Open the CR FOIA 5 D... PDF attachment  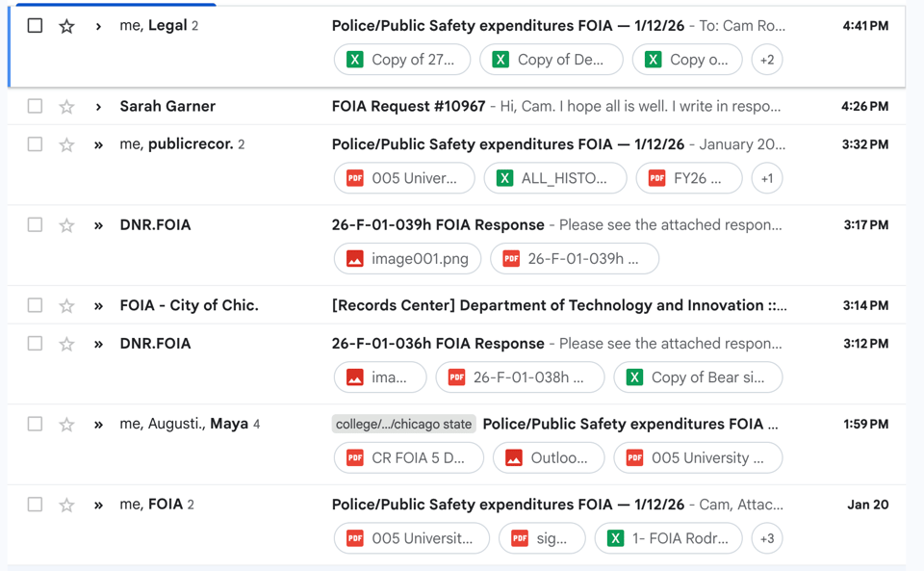pos(407,458)
